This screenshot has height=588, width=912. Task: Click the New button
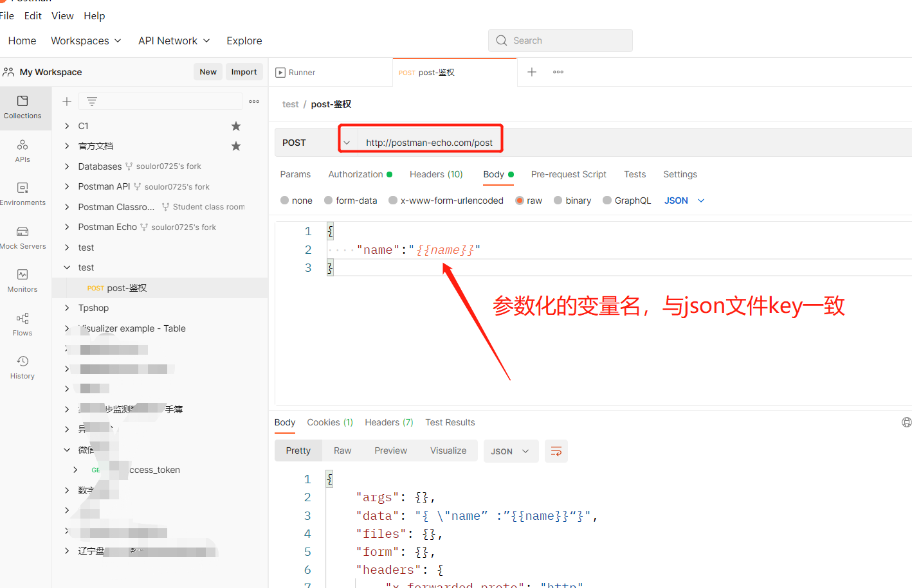(208, 72)
